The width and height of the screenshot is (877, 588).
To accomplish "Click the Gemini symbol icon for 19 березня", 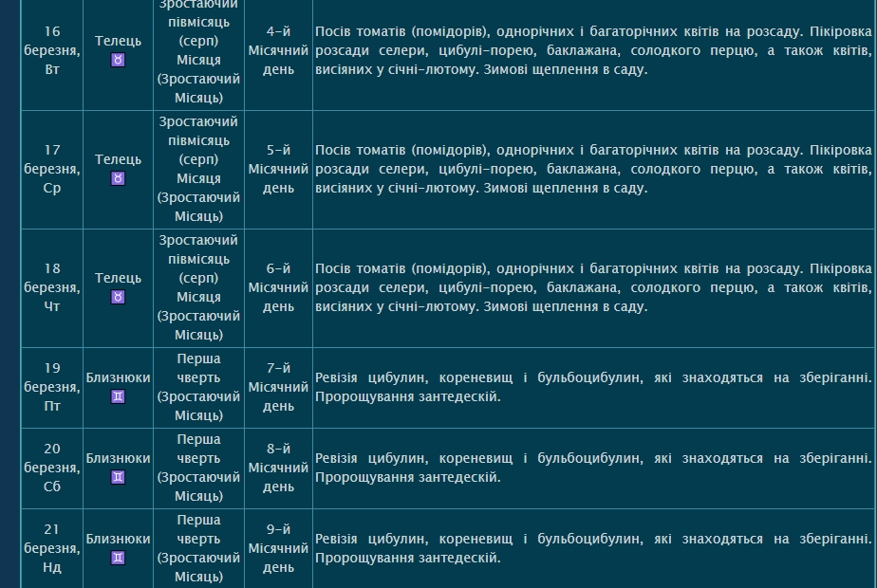I will (x=118, y=396).
